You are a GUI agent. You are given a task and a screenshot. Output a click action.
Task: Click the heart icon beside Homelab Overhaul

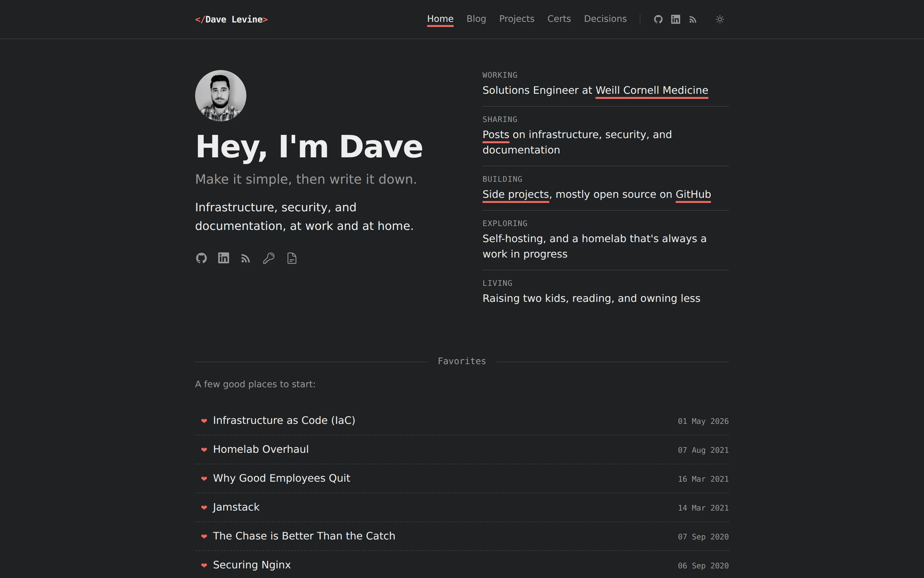[204, 450]
